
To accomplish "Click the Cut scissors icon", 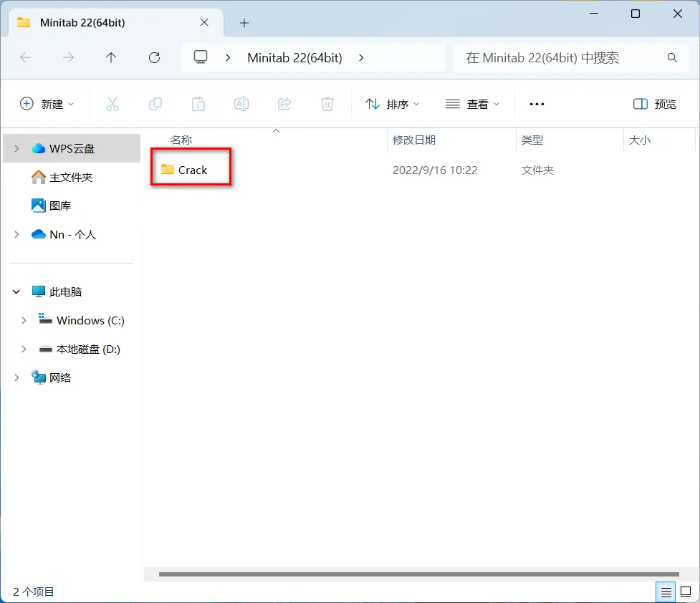I will (112, 104).
